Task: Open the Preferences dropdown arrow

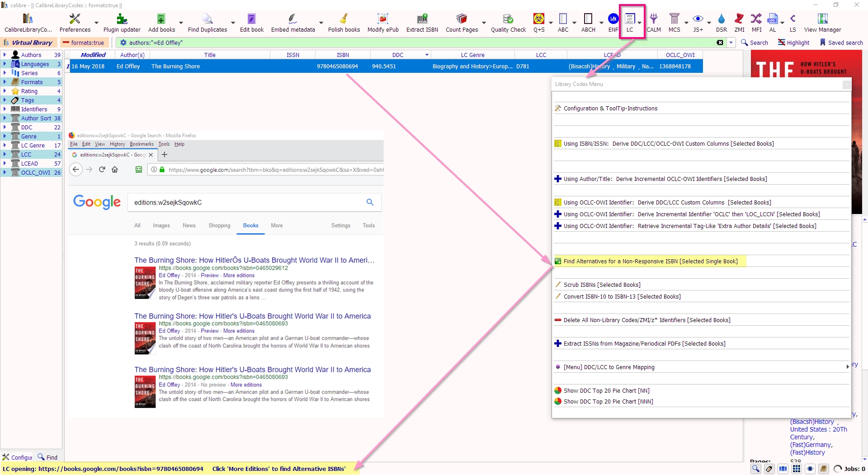Action: 96,23
